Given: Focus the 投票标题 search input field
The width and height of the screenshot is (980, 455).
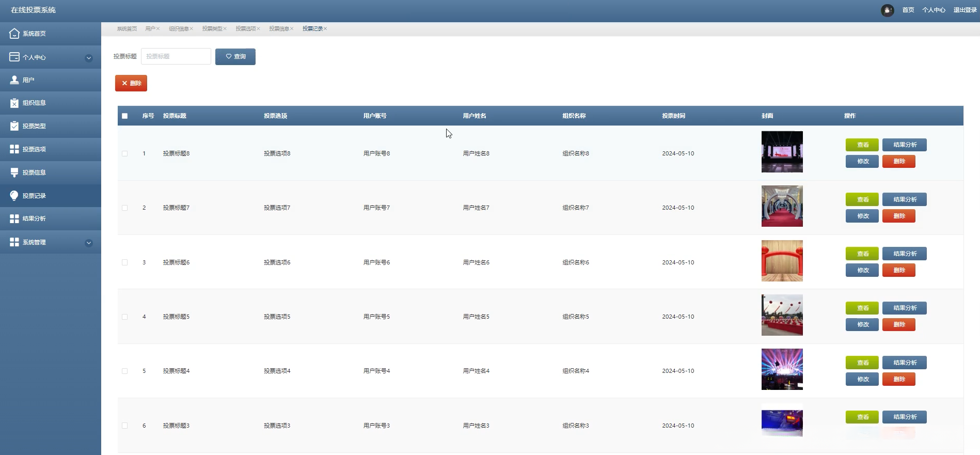Looking at the screenshot, I should [176, 56].
